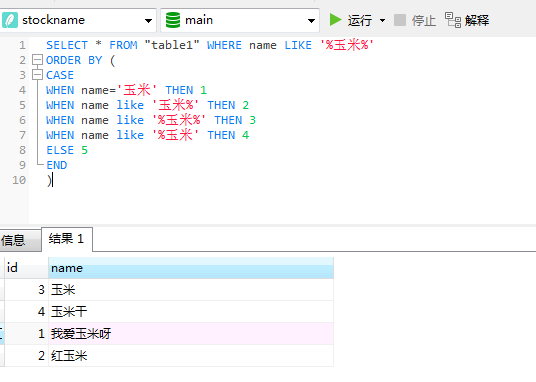Click id cell with value 1
Image resolution: width=536 pixels, height=382 pixels.
26,333
